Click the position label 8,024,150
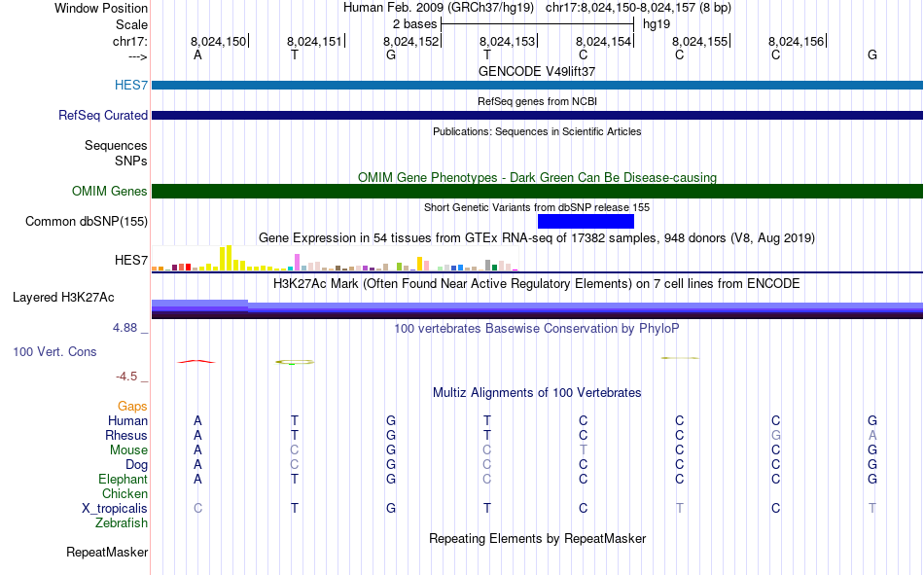Viewport: 924px width, 575px height. click(x=218, y=41)
